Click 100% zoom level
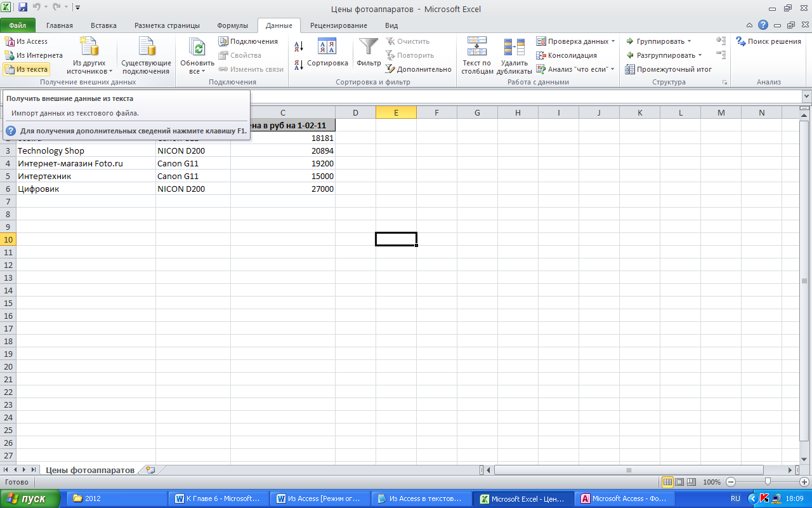Viewport: 812px width, 508px height. (712, 482)
